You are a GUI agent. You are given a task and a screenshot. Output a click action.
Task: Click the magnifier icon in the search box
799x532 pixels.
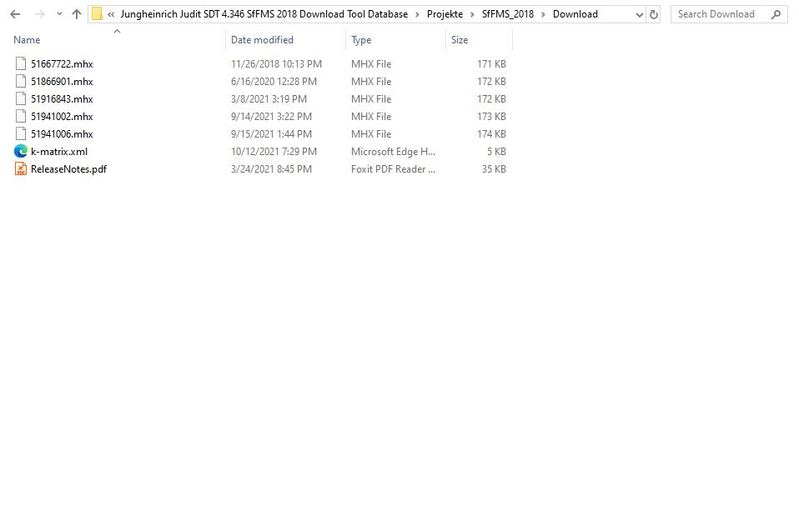(776, 14)
